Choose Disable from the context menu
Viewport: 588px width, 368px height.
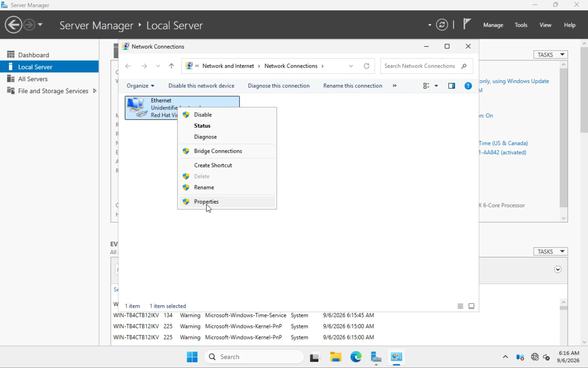point(227,115)
